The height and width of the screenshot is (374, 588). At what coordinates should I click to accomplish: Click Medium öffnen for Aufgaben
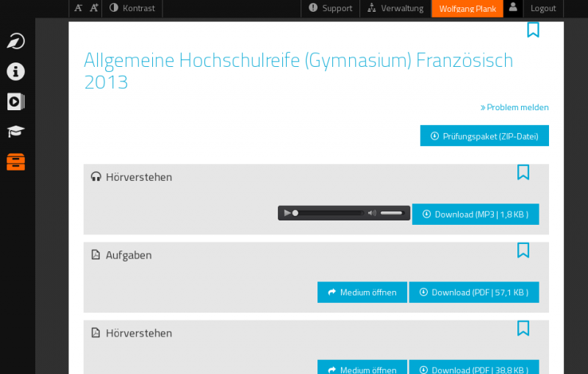(x=362, y=292)
